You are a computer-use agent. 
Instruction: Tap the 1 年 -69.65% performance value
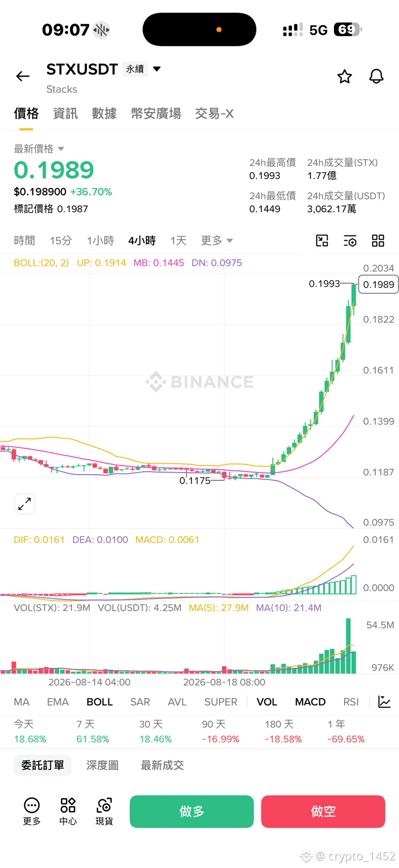coord(346,739)
